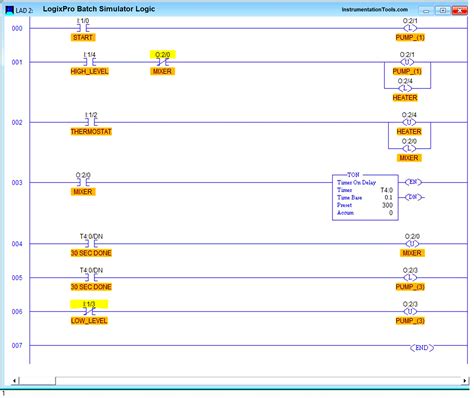This screenshot has width=474, height=398.
Task: Select the MIXER contact O:2/0 on rung 003
Action: 83,182
